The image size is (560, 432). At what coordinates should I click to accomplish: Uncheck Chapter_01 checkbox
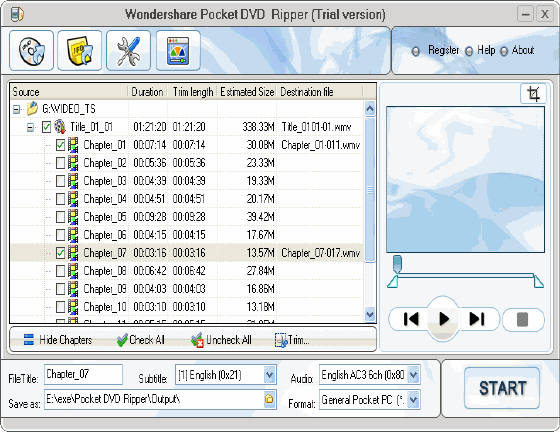point(60,145)
